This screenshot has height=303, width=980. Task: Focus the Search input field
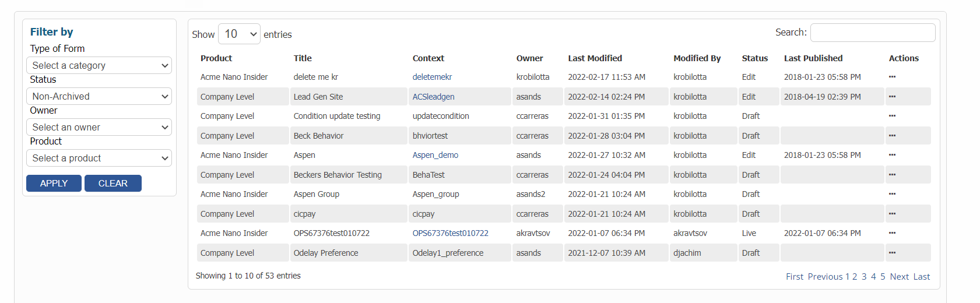872,33
